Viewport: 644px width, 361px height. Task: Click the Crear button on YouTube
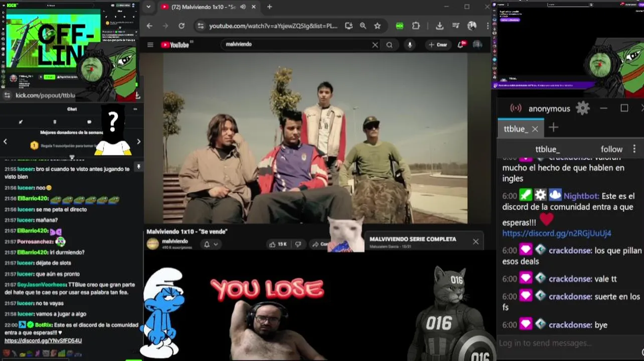coord(438,45)
